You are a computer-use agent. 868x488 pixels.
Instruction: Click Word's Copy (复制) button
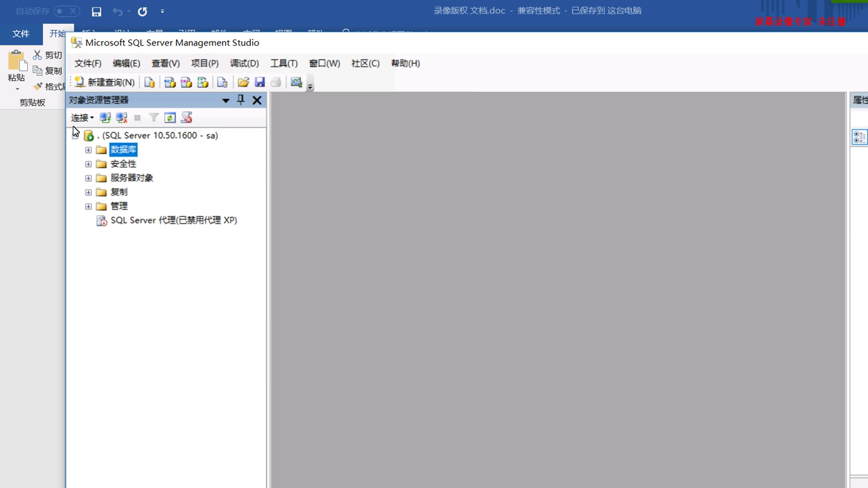47,70
